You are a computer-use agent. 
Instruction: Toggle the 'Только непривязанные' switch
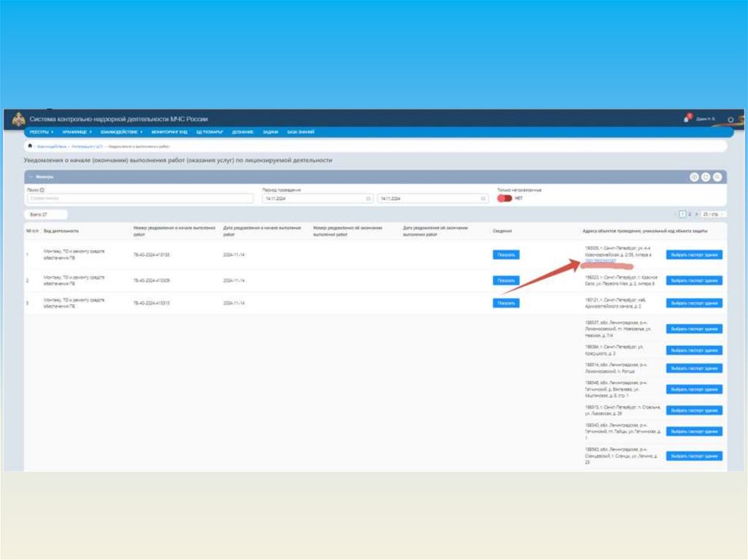pos(504,198)
